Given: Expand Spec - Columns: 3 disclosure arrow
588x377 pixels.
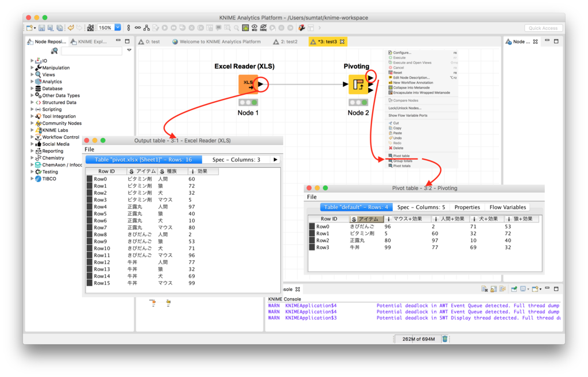Looking at the screenshot, I should [x=275, y=159].
